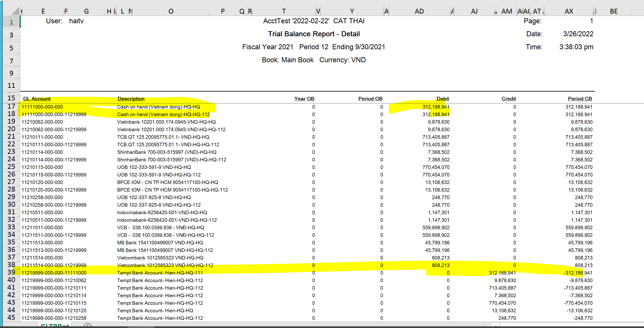Select 'Tempt Bank Account- Hien-HQ-HQ-111' description
The image size is (644, 328).
pyautogui.click(x=160, y=273)
